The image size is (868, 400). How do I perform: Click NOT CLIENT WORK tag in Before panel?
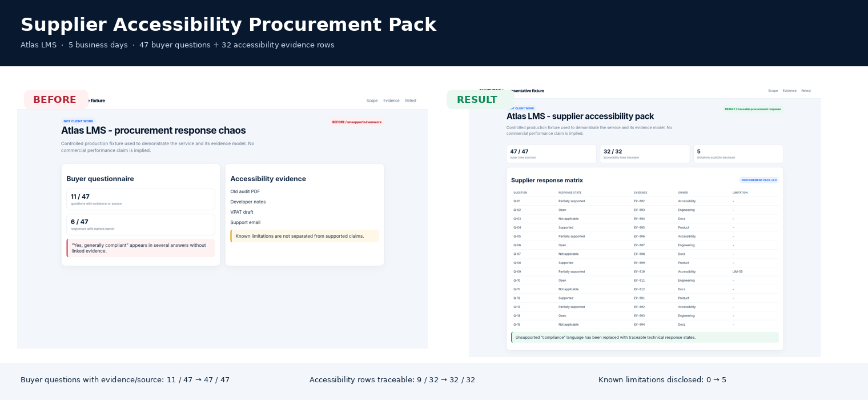pos(78,121)
